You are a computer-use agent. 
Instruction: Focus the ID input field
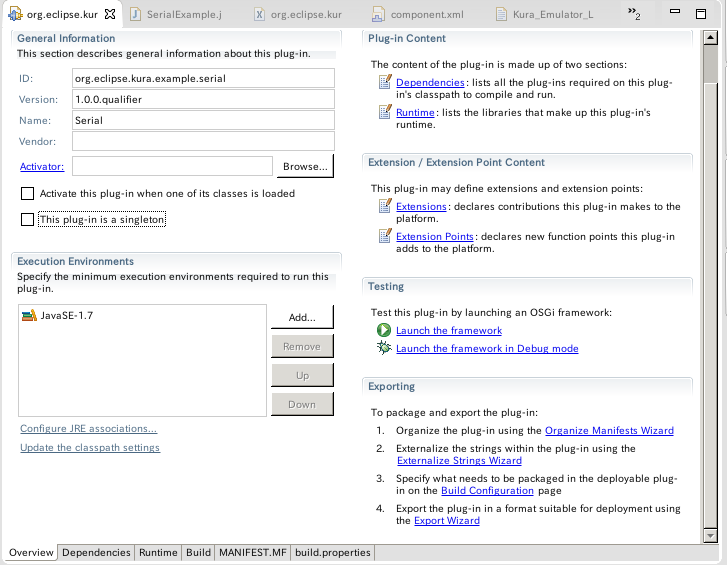tap(203, 78)
